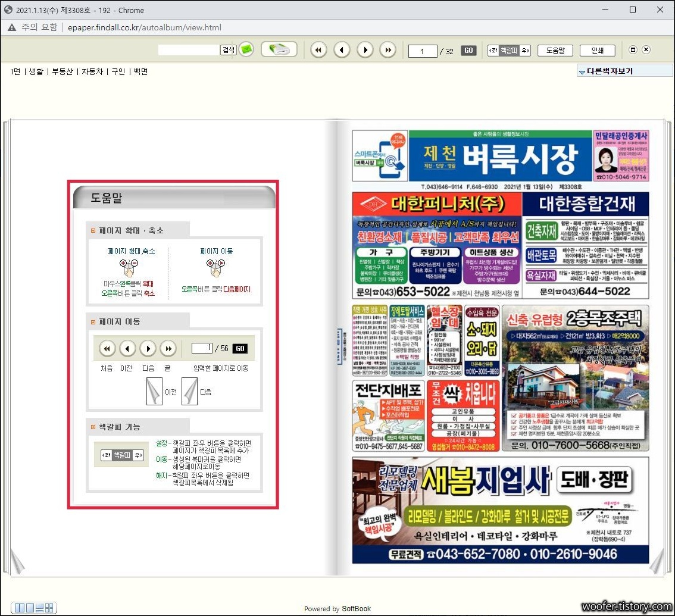Expand the 다른책자보기 dropdown
675x616 pixels.
(624, 71)
